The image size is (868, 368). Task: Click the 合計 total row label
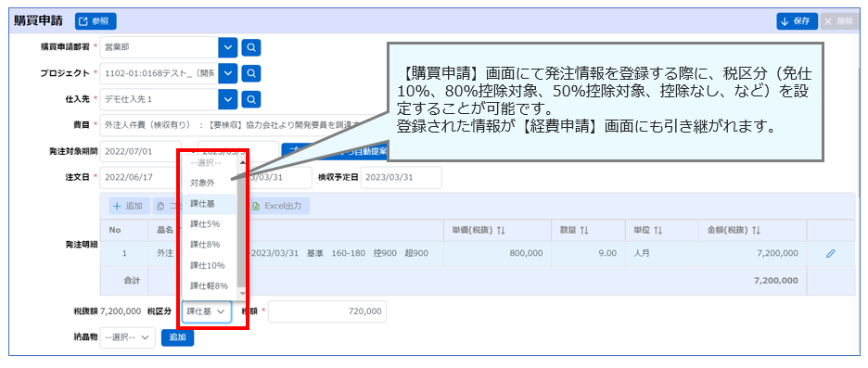(x=131, y=281)
